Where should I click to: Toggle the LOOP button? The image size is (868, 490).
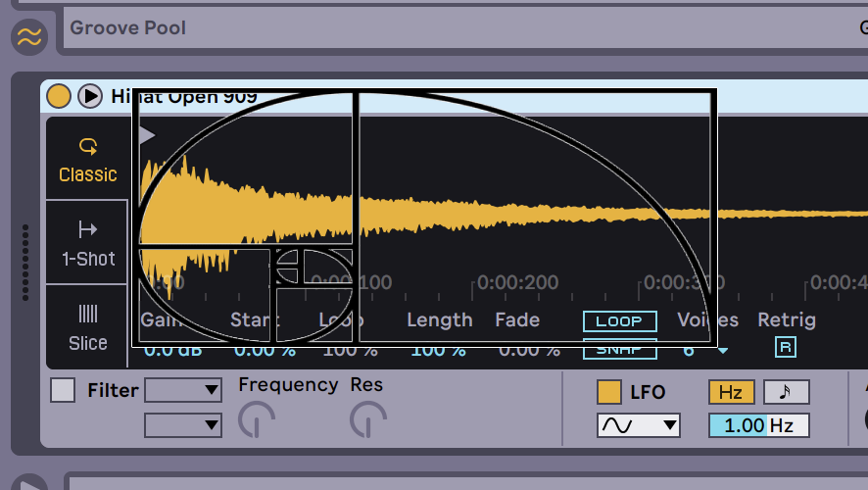(620, 321)
